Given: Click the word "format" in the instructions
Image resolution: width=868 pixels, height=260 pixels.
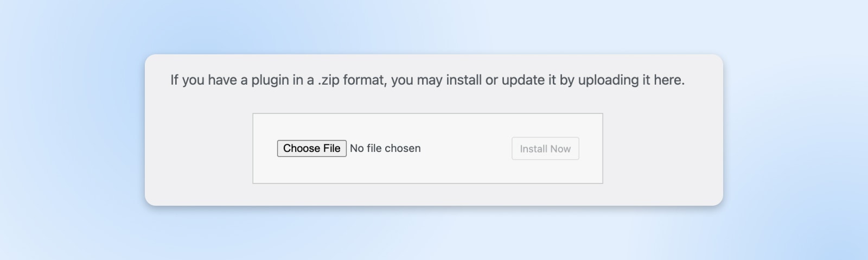Looking at the screenshot, I should (x=365, y=80).
